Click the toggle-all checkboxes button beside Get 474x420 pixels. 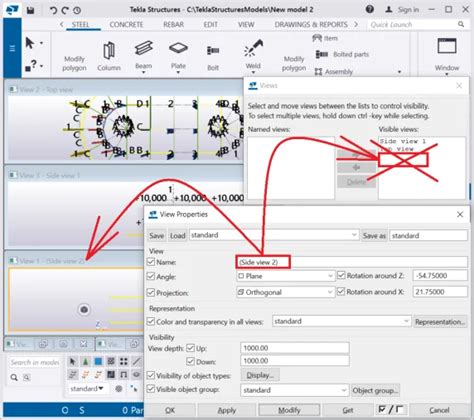point(391,410)
